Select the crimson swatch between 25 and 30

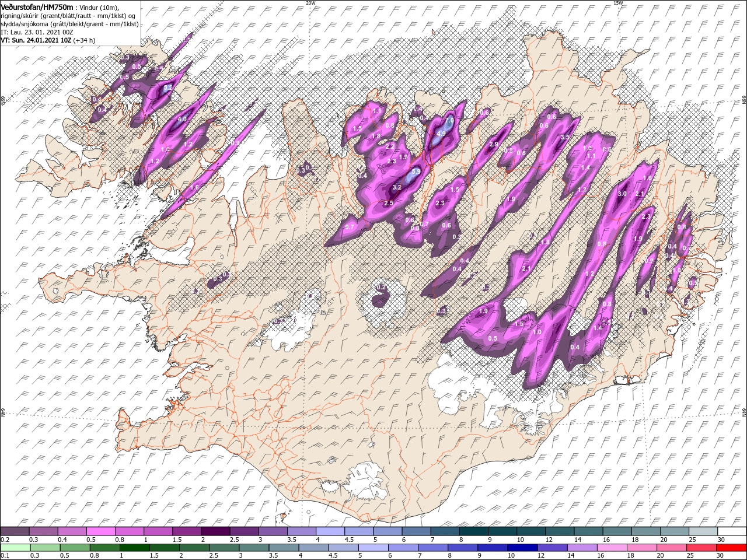click(x=701, y=548)
